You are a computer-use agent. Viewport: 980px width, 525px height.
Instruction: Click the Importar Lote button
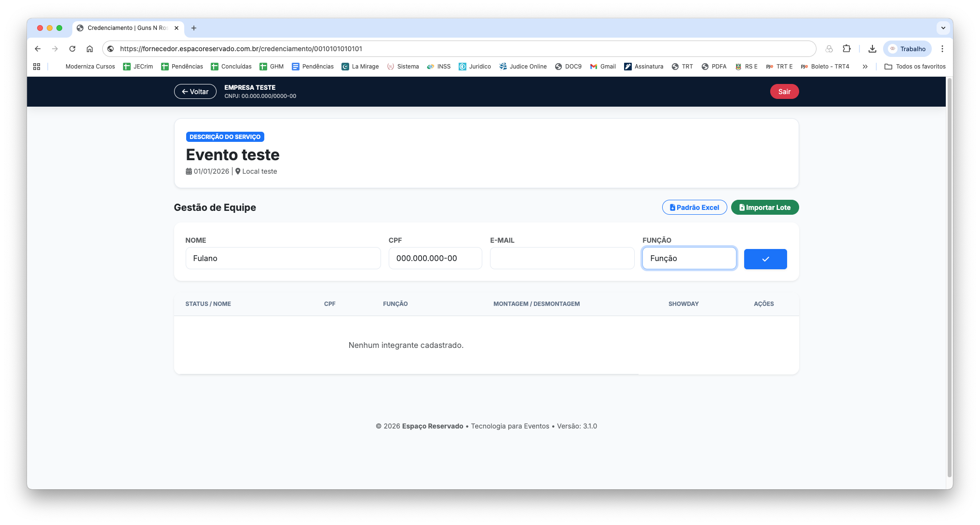pyautogui.click(x=764, y=207)
